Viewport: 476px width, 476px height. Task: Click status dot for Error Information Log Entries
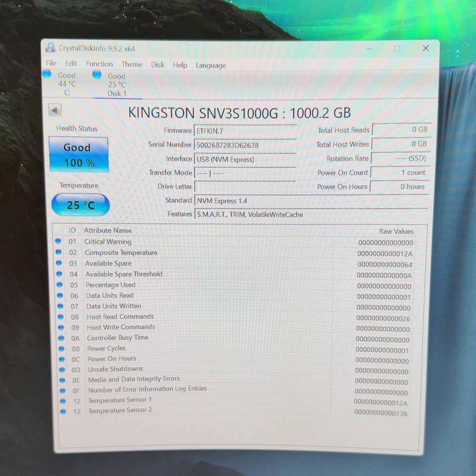click(63, 390)
